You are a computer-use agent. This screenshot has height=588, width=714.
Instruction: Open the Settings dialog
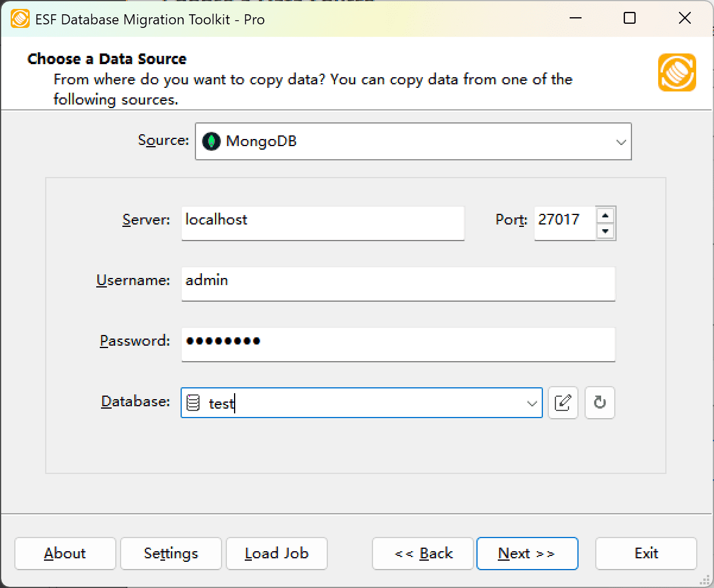click(x=170, y=553)
